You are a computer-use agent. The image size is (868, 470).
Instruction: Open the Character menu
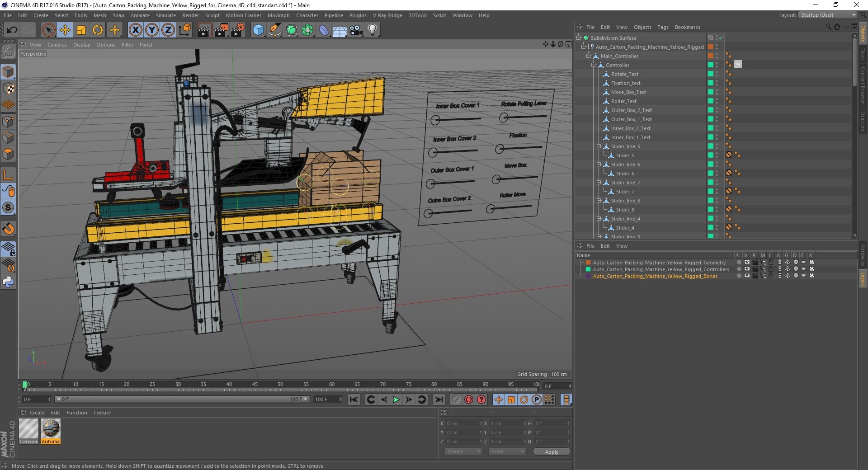307,15
